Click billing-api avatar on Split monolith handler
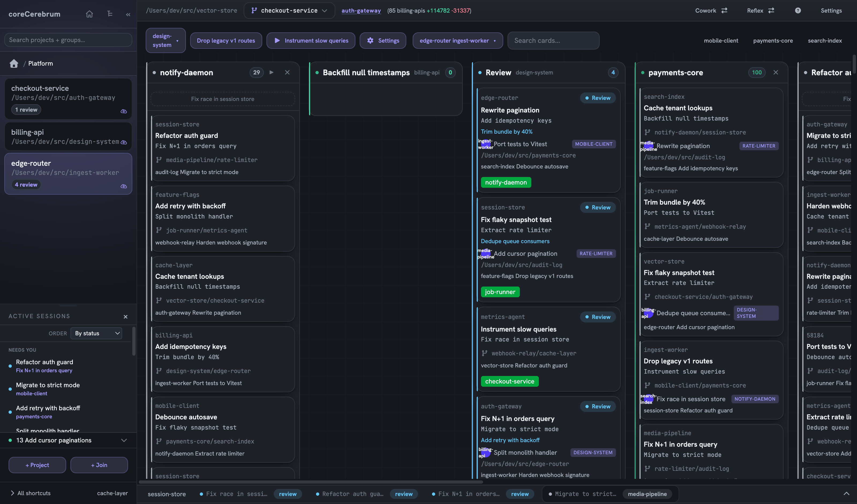 click(x=486, y=453)
